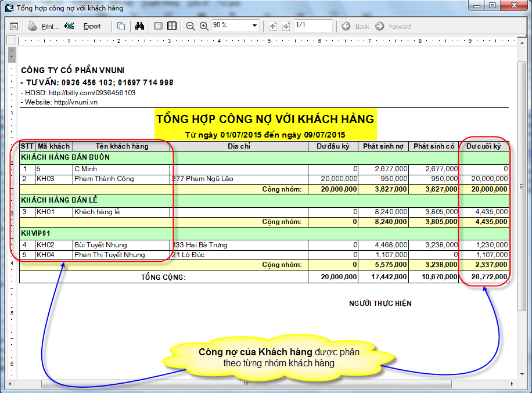The width and height of the screenshot is (532, 393).
Task: Click the copy pages icon
Action: (x=121, y=26)
